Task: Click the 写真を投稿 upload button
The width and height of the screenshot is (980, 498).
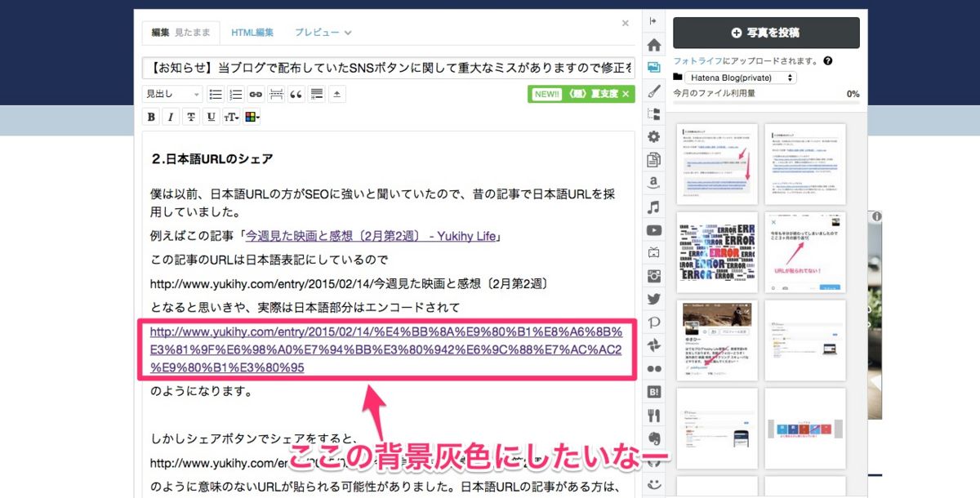Action: (x=766, y=33)
